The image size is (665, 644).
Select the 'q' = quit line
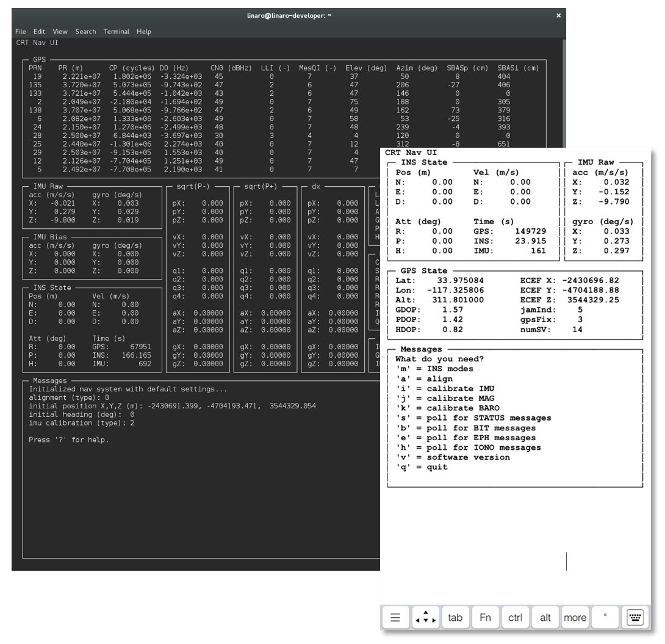[422, 466]
